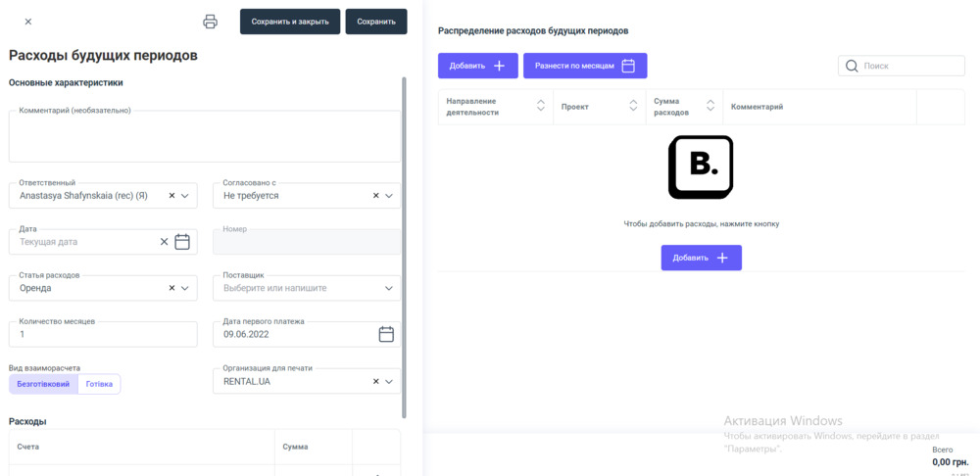Sort by Проект column header
This screenshot has height=476, width=980.
coord(632,106)
